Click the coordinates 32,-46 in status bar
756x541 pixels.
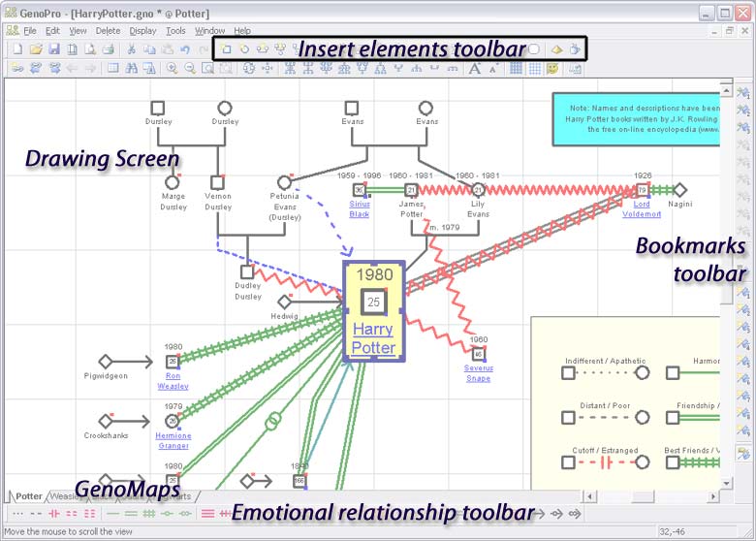click(x=672, y=532)
